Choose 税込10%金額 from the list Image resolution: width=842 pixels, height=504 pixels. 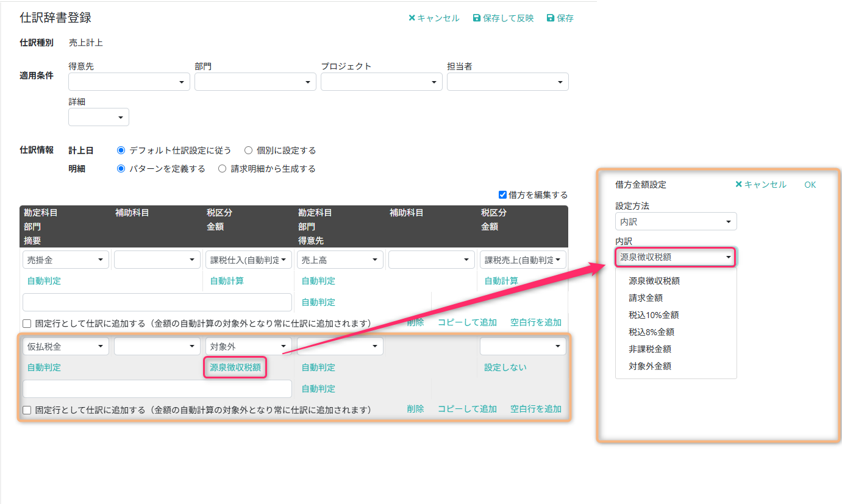654,315
